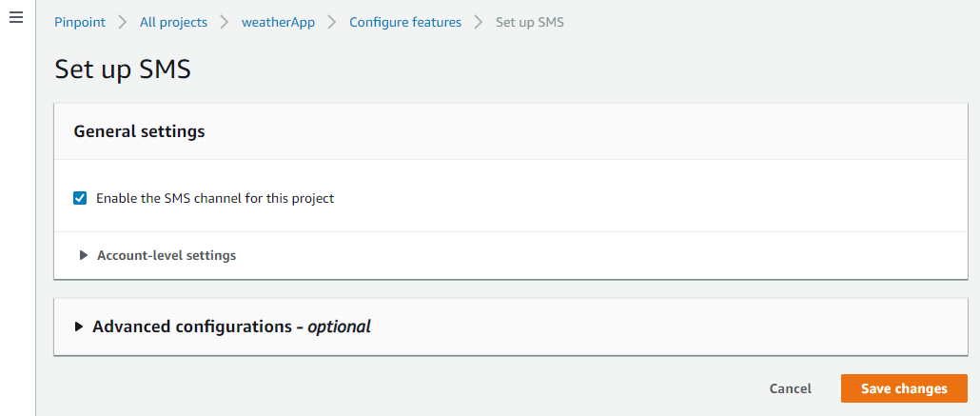Return to Configure features page
Screen dimensions: 980x416
pyautogui.click(x=405, y=22)
